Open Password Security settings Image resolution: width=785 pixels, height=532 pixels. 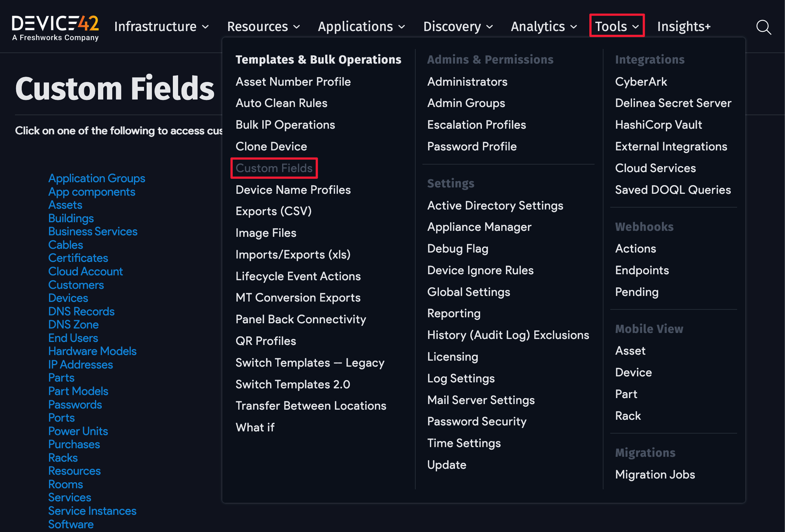click(477, 421)
